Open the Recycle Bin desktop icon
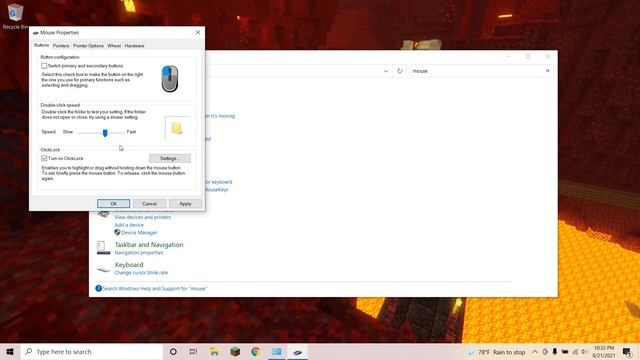This screenshot has width=640, height=360. (x=15, y=16)
